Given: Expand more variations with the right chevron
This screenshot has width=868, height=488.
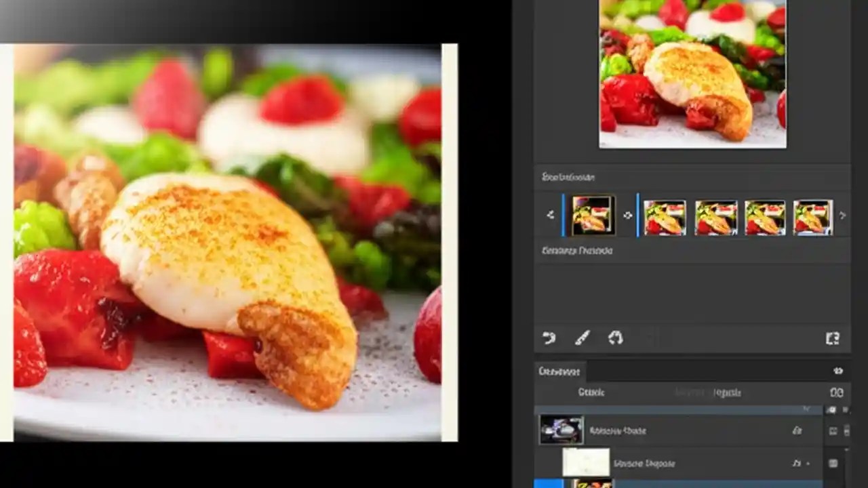Looking at the screenshot, I should pos(844,215).
